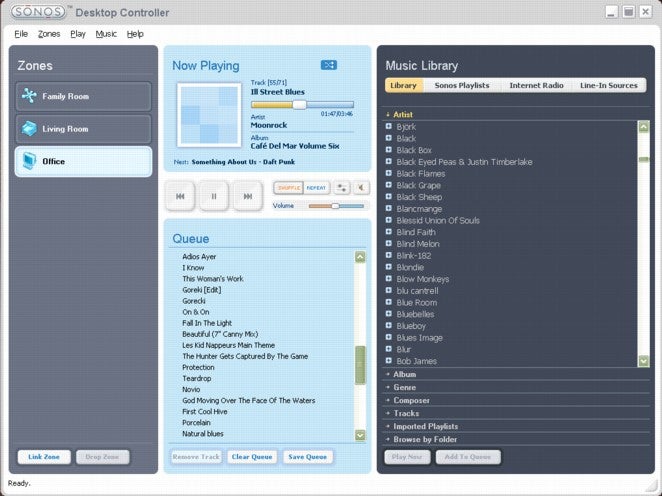This screenshot has width=662, height=496.
Task: Expand the Bob James plus icon
Action: click(389, 360)
